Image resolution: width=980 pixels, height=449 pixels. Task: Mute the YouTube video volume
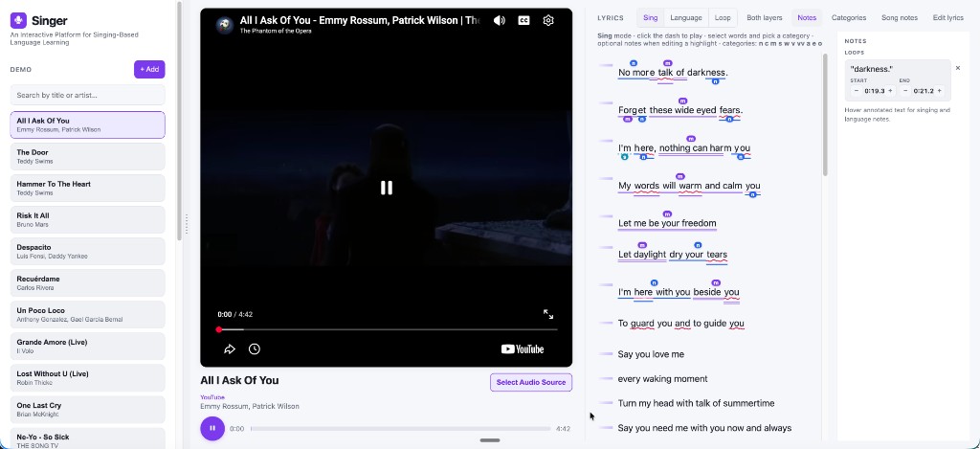[499, 21]
